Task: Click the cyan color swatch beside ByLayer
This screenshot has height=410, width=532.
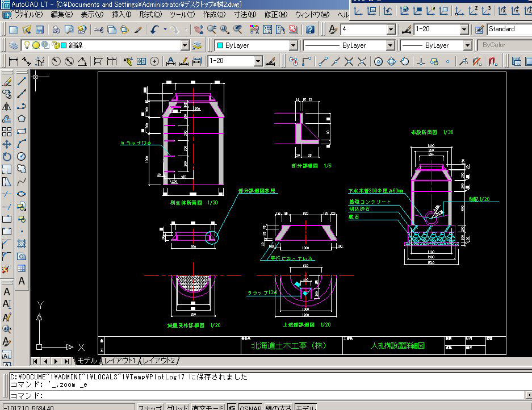Action: point(220,45)
